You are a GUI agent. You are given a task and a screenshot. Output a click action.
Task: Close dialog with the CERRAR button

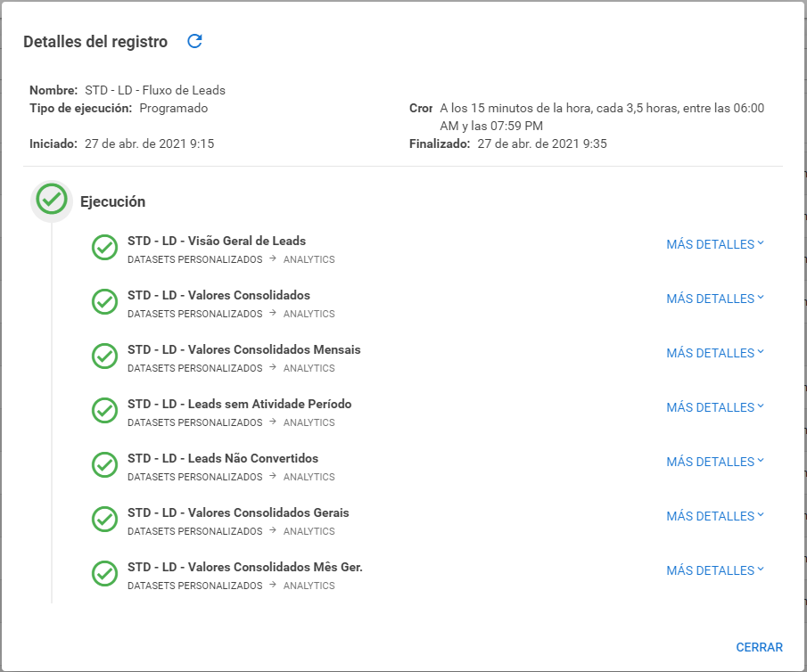coord(759,647)
